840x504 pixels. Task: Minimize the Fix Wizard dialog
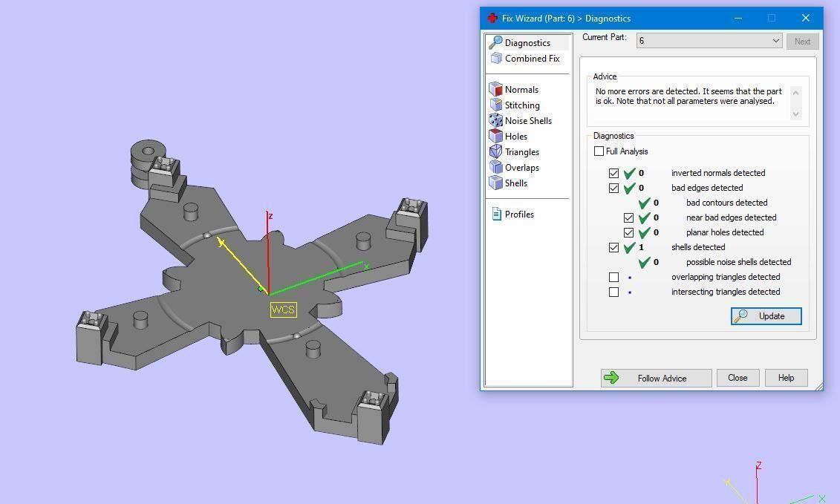click(x=738, y=19)
